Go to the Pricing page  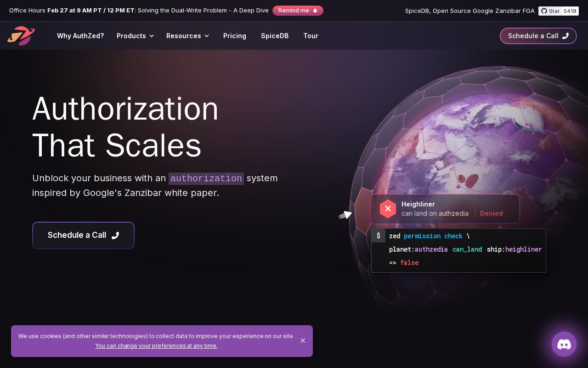click(x=235, y=36)
